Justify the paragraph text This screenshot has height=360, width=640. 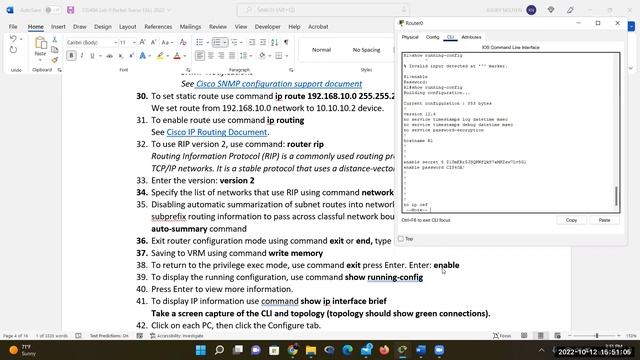pyautogui.click(x=232, y=56)
